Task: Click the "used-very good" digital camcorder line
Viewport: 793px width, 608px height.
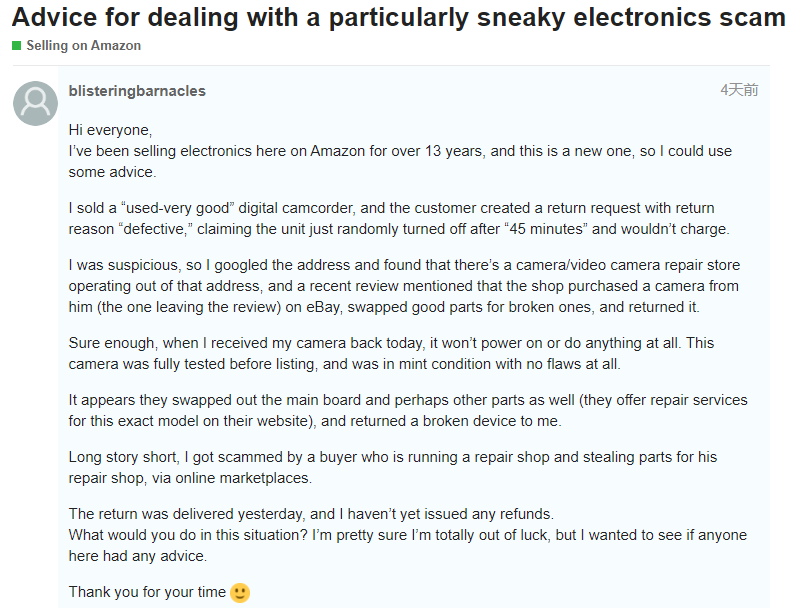Action: 391,208
